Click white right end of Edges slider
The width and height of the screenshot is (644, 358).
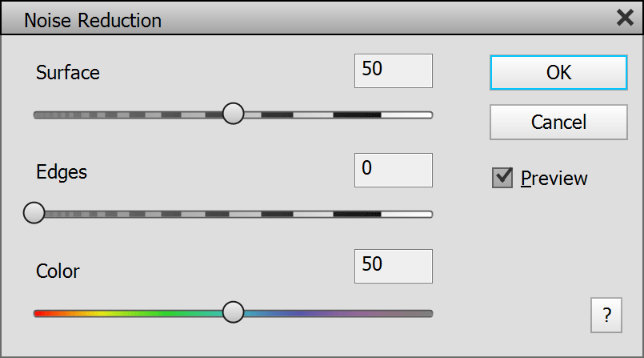click(x=408, y=214)
